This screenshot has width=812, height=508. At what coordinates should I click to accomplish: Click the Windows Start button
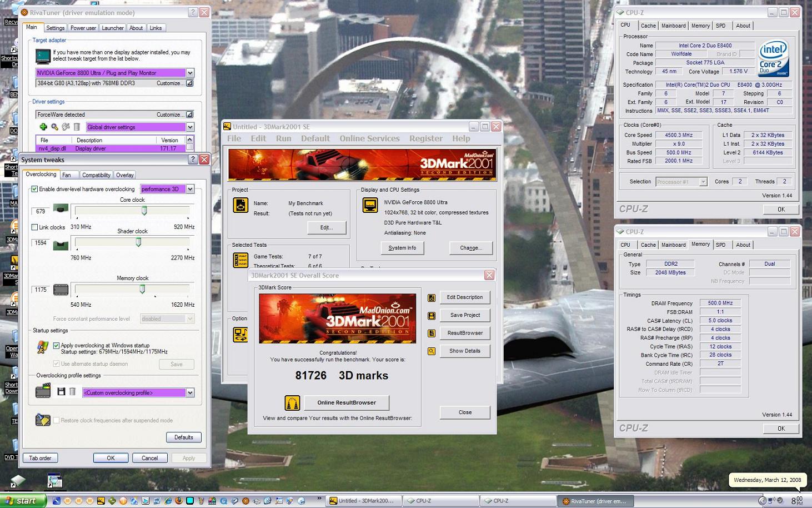tap(23, 501)
